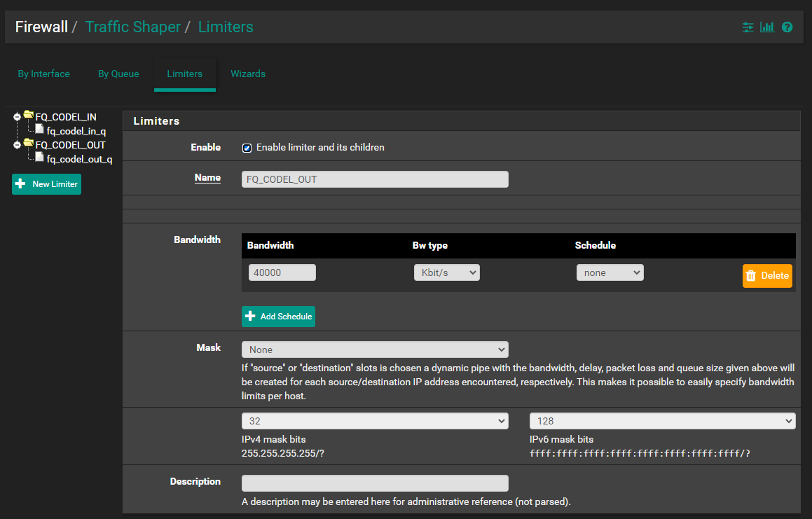The width and height of the screenshot is (812, 519).
Task: Click the Limiters panel heading
Action: click(156, 121)
